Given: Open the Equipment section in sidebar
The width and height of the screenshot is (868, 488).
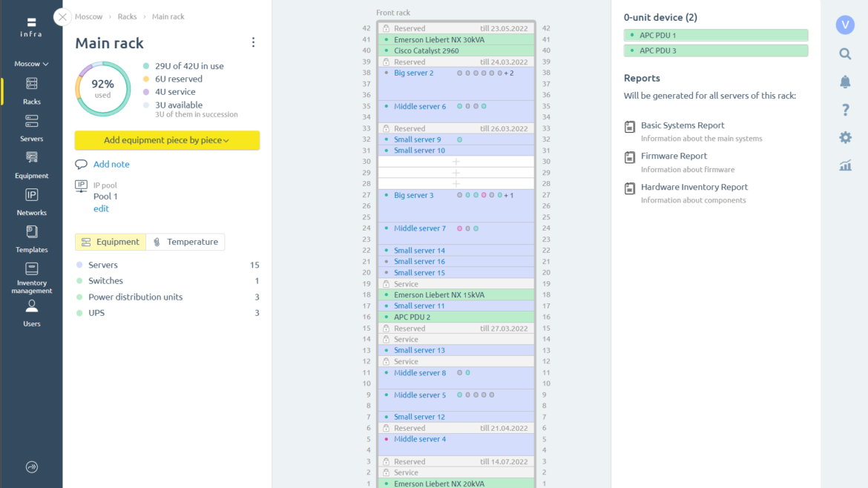Looking at the screenshot, I should [31, 165].
